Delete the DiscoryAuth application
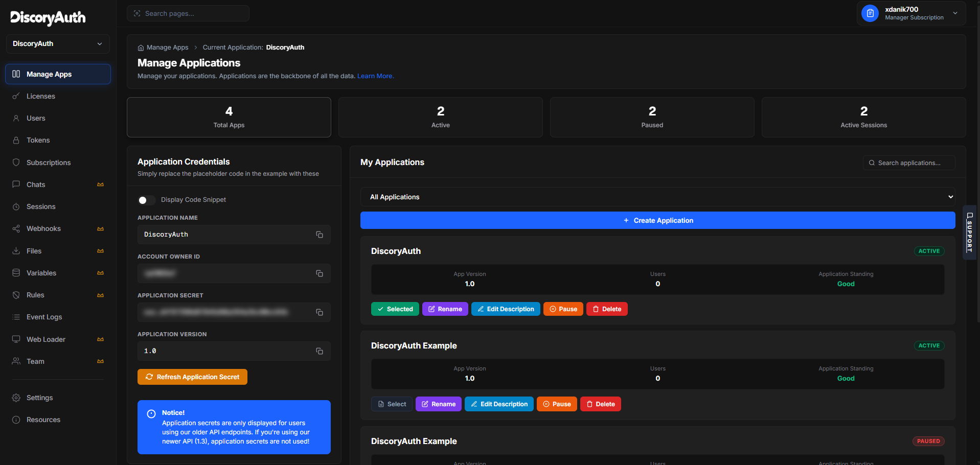The image size is (980, 465). pos(607,309)
